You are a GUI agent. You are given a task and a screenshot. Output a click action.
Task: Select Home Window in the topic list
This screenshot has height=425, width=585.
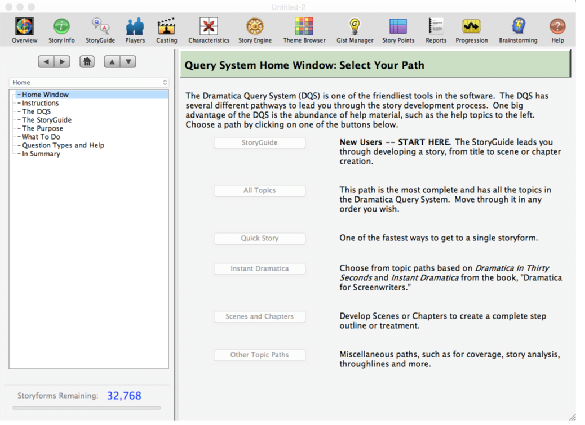(92, 94)
